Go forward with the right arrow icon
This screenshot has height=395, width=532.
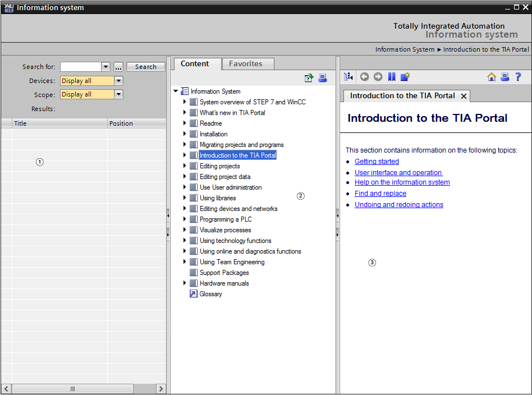coord(378,77)
